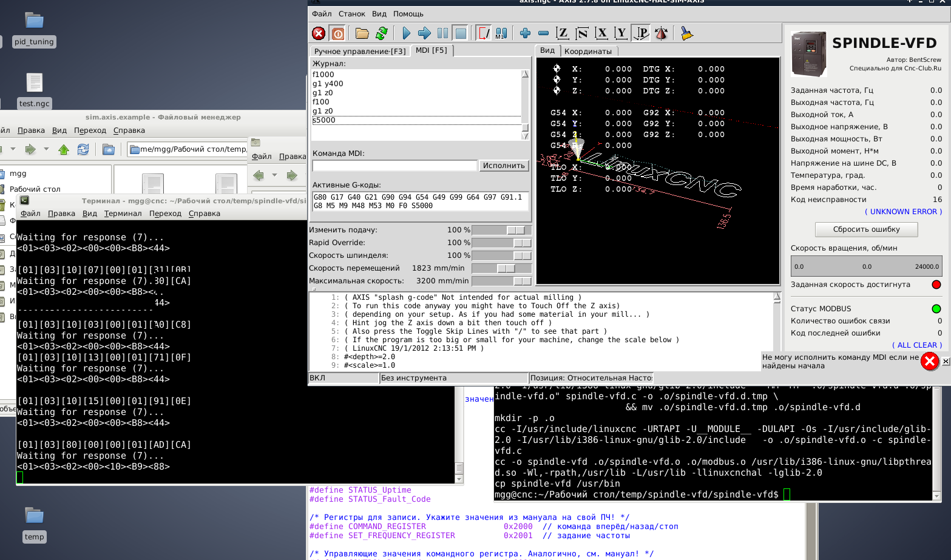Toggle the Emergency Stop button
The width and height of the screenshot is (951, 560).
tap(319, 33)
